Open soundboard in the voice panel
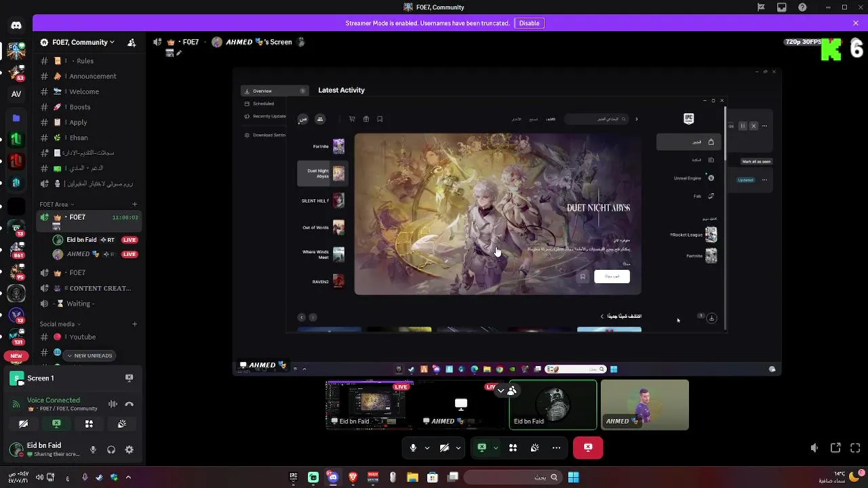 [121, 424]
